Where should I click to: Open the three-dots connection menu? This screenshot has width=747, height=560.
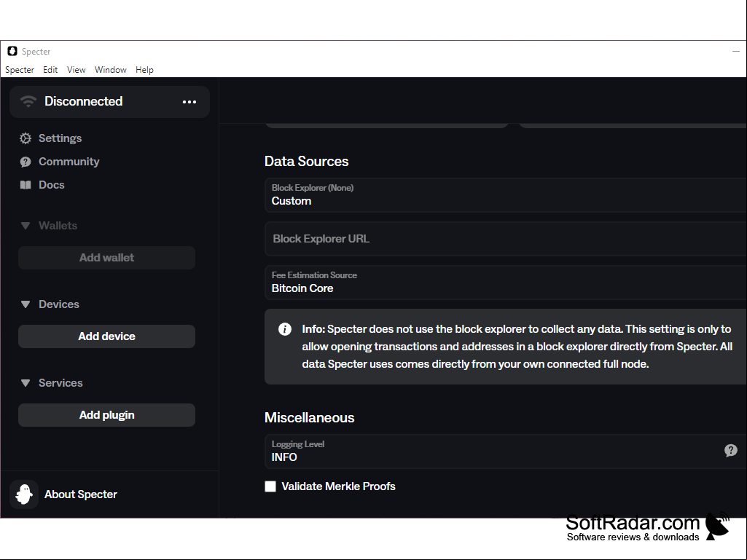pyautogui.click(x=189, y=102)
